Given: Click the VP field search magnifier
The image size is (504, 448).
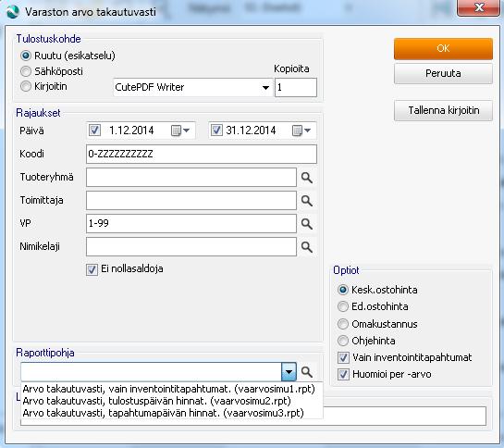Looking at the screenshot, I should pyautogui.click(x=307, y=224).
